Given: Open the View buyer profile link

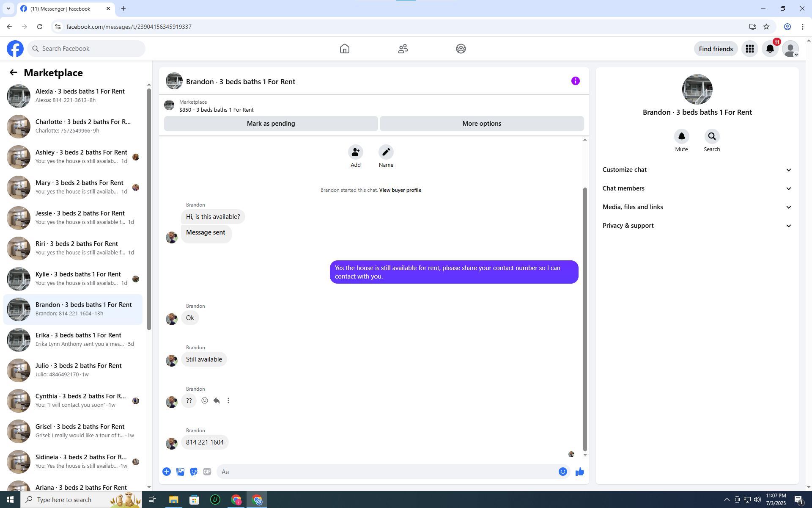Looking at the screenshot, I should tap(400, 190).
